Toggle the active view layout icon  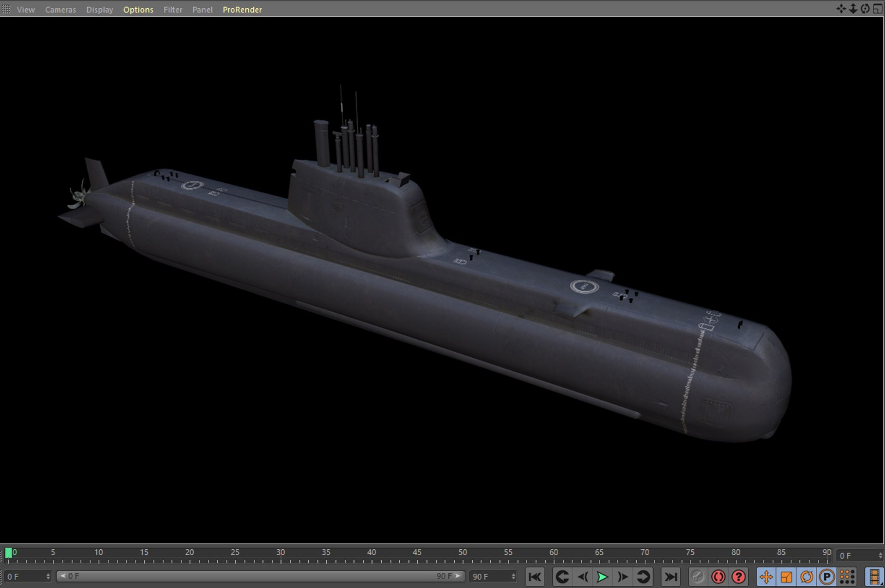[x=877, y=9]
